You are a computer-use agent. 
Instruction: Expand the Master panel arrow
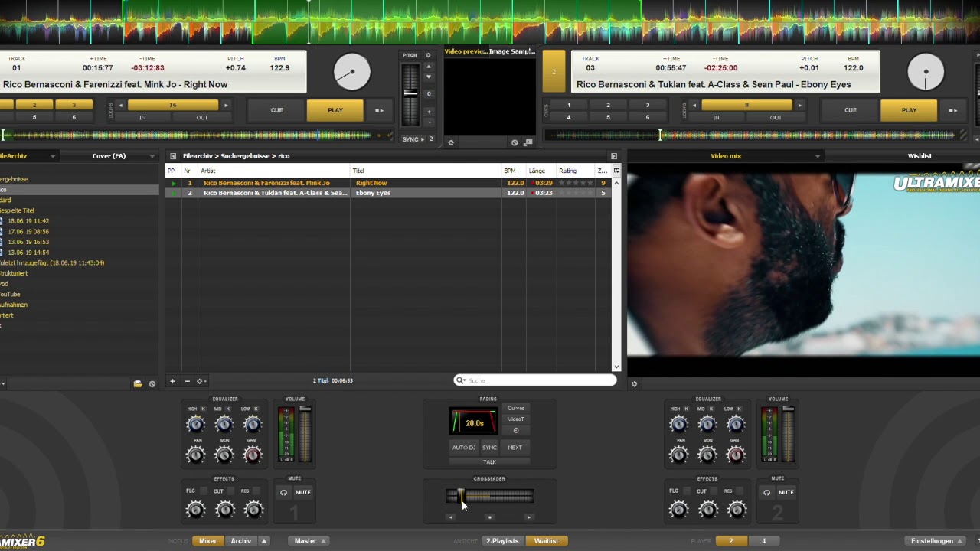[x=323, y=541]
